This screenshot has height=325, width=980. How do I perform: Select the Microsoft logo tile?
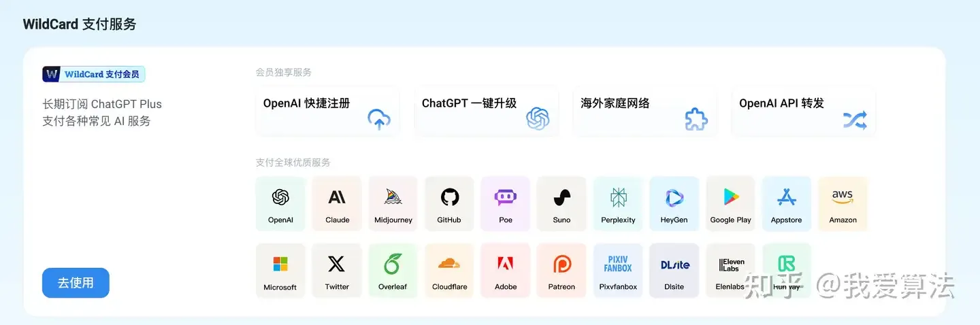pos(280,271)
